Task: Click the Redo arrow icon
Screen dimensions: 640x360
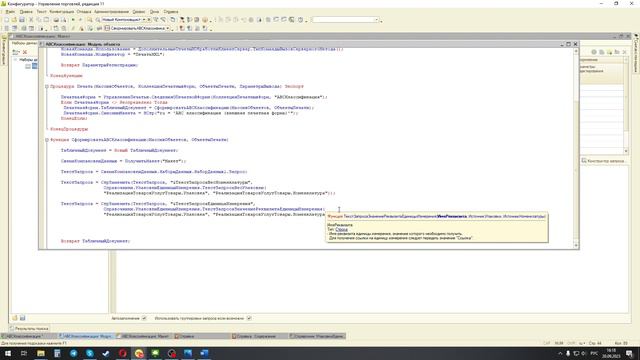Action: tap(80, 20)
